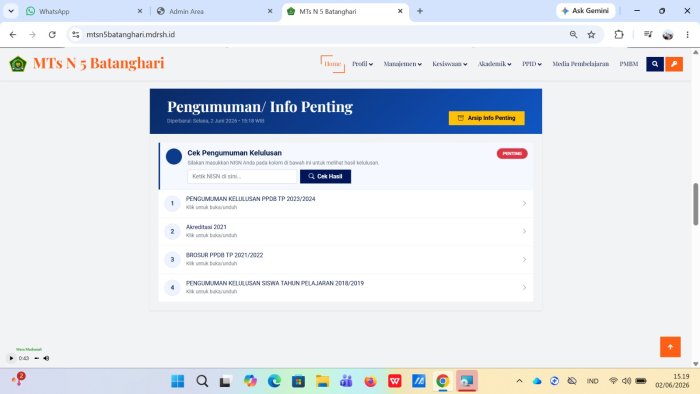The image size is (700, 394).
Task: Open Chrome zoom magnifier in address bar
Action: pyautogui.click(x=573, y=34)
